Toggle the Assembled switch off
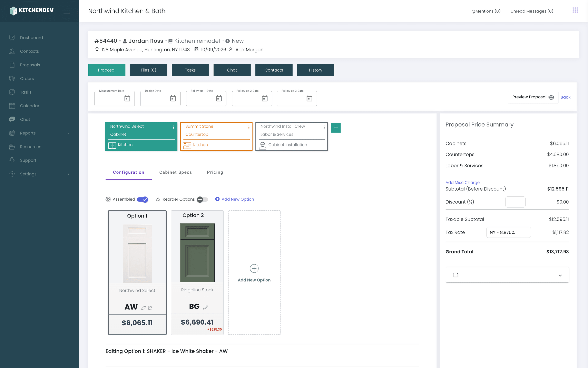 click(x=143, y=199)
